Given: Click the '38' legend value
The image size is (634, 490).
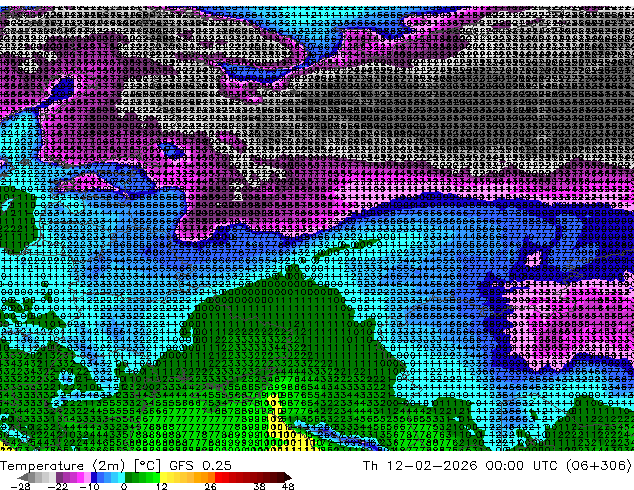Looking at the screenshot, I should (259, 486).
